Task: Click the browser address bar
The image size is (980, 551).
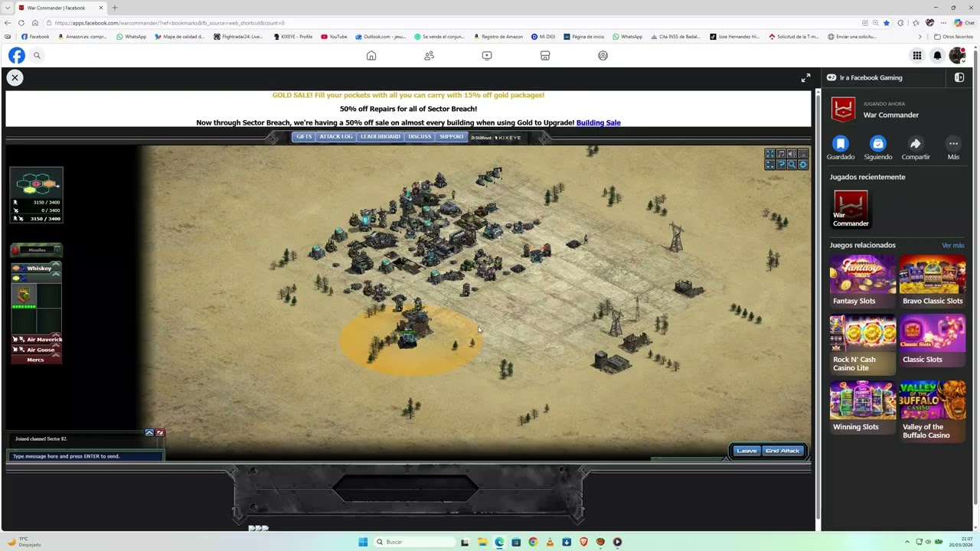Action: click(x=452, y=23)
